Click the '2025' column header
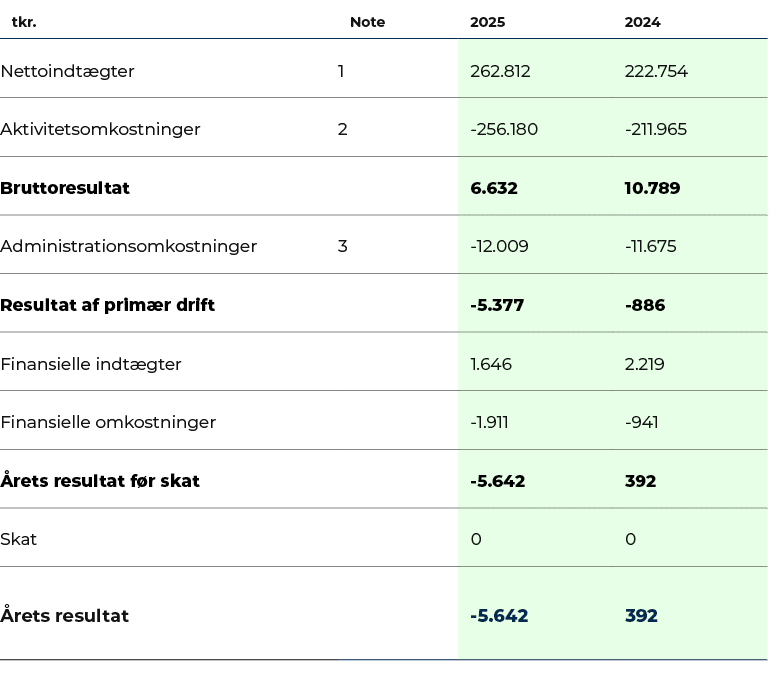The image size is (776, 684). pos(487,22)
